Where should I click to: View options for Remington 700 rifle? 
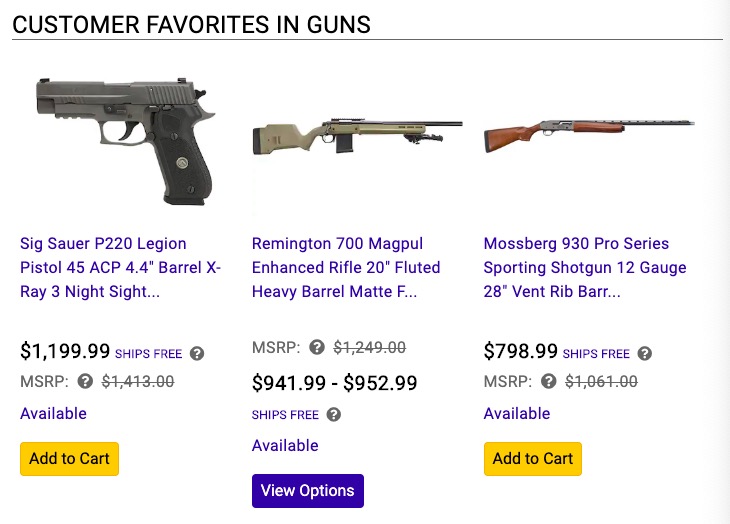coord(307,491)
